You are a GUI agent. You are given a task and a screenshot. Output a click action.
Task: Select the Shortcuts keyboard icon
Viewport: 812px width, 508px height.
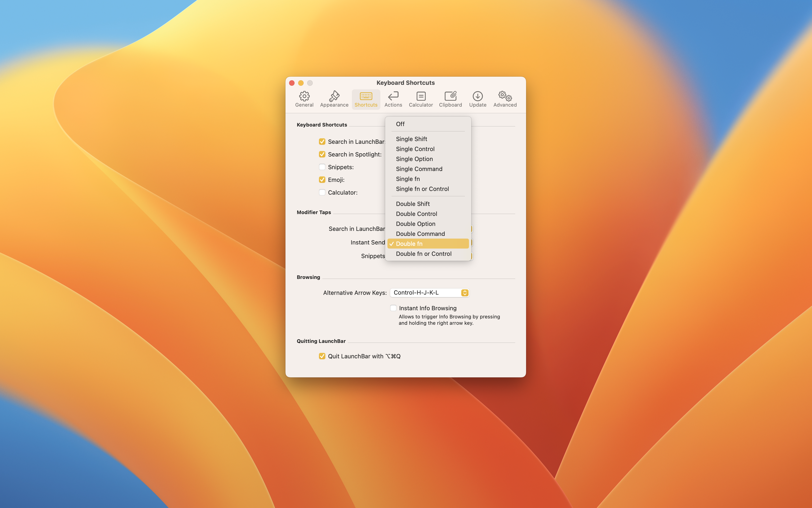pyautogui.click(x=366, y=99)
